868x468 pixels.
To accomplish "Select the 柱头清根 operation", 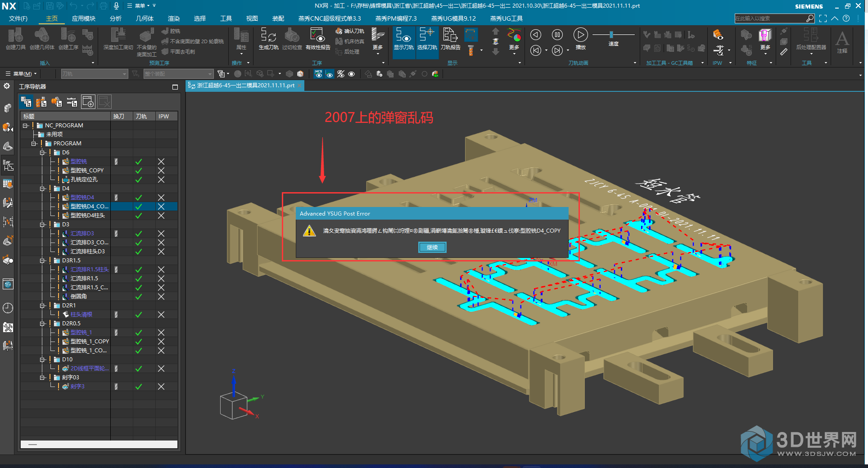I will [81, 315].
